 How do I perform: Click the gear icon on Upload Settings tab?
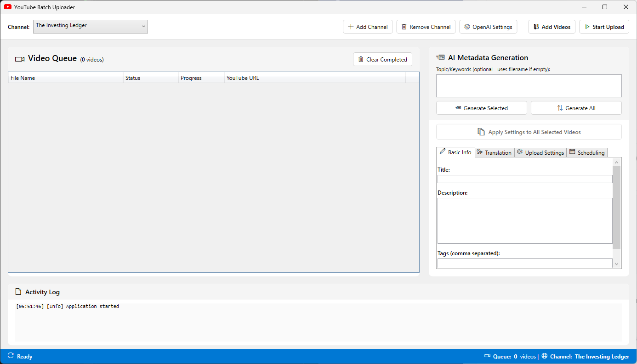click(520, 152)
